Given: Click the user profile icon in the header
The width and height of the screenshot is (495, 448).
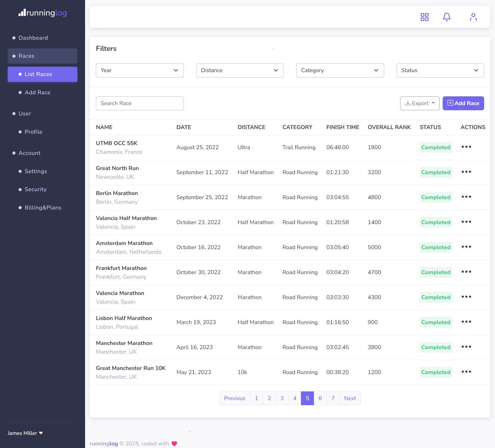Looking at the screenshot, I should point(473,17).
